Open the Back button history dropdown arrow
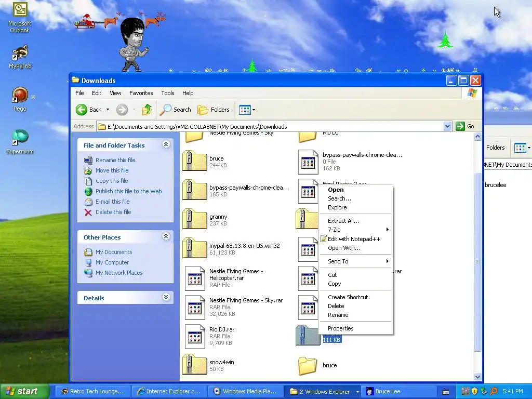The image size is (532, 399). tap(108, 110)
